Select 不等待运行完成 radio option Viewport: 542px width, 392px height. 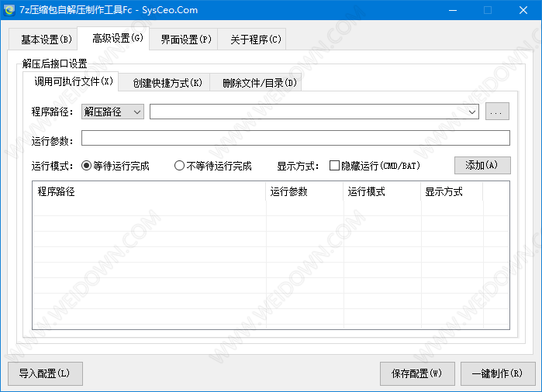click(x=180, y=166)
